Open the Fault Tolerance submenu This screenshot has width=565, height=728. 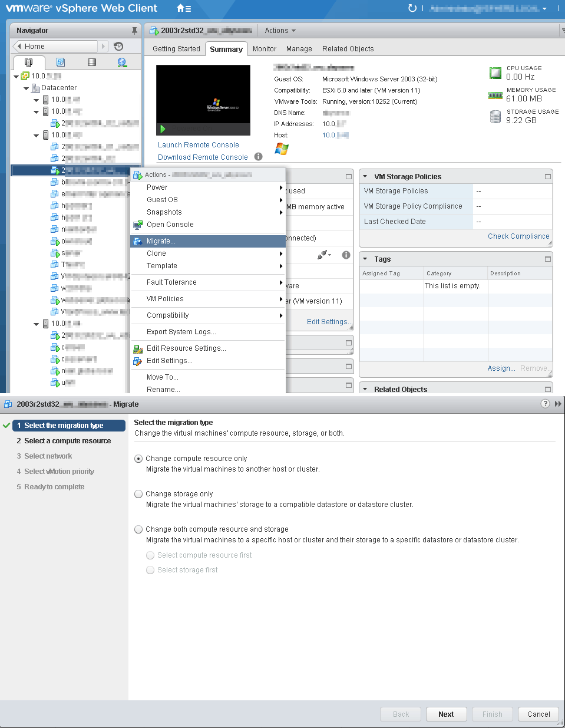[208, 282]
